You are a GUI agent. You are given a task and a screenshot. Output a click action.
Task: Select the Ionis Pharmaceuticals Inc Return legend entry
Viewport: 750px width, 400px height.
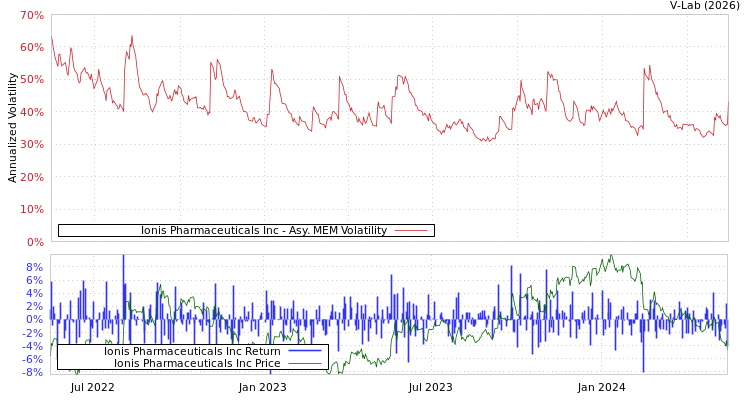[x=192, y=351]
